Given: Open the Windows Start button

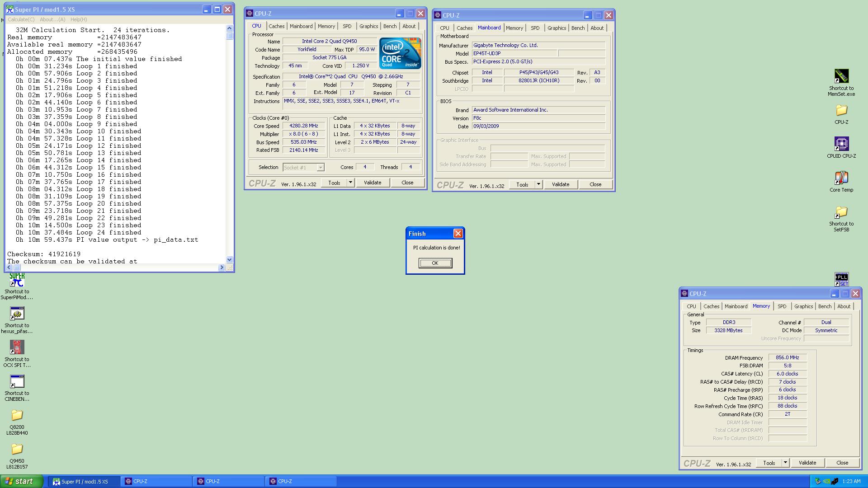Looking at the screenshot, I should pyautogui.click(x=22, y=481).
